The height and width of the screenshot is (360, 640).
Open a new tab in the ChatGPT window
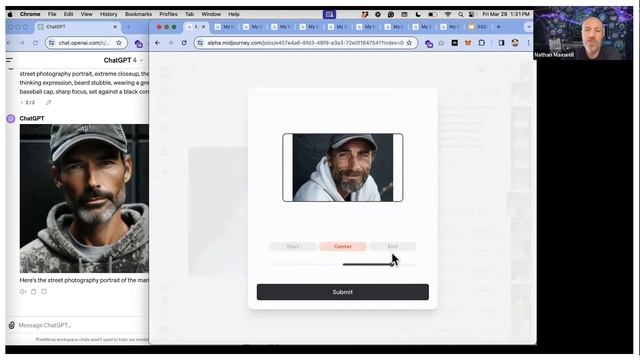click(129, 27)
